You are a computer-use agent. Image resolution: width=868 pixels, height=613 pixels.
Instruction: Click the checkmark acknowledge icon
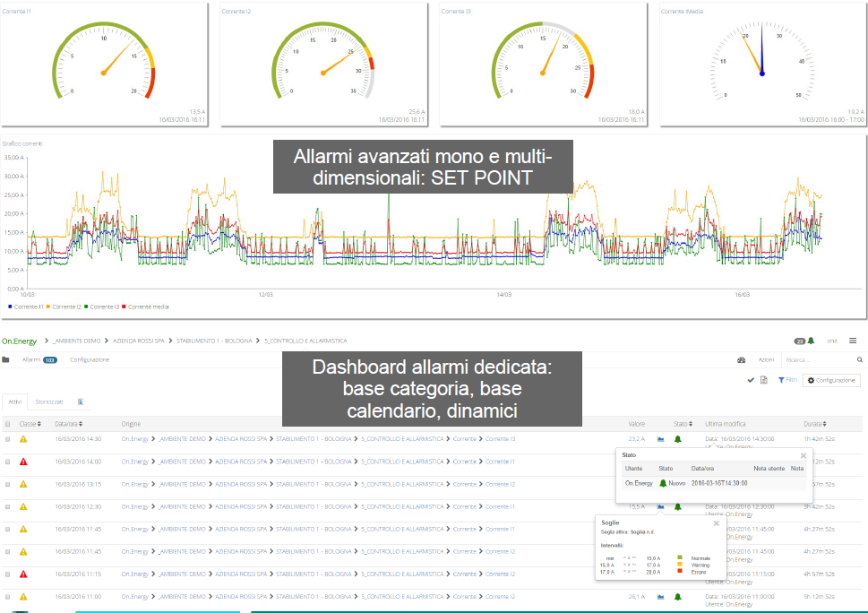[x=751, y=380]
